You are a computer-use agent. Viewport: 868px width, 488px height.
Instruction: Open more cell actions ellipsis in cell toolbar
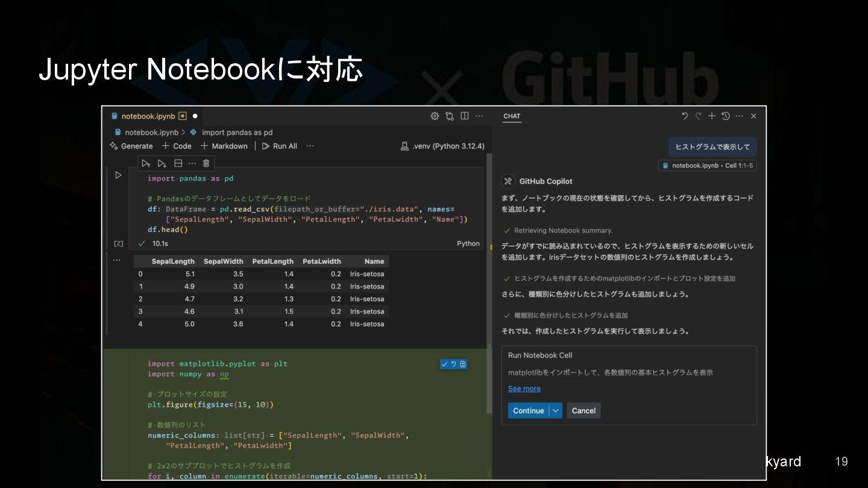click(192, 163)
